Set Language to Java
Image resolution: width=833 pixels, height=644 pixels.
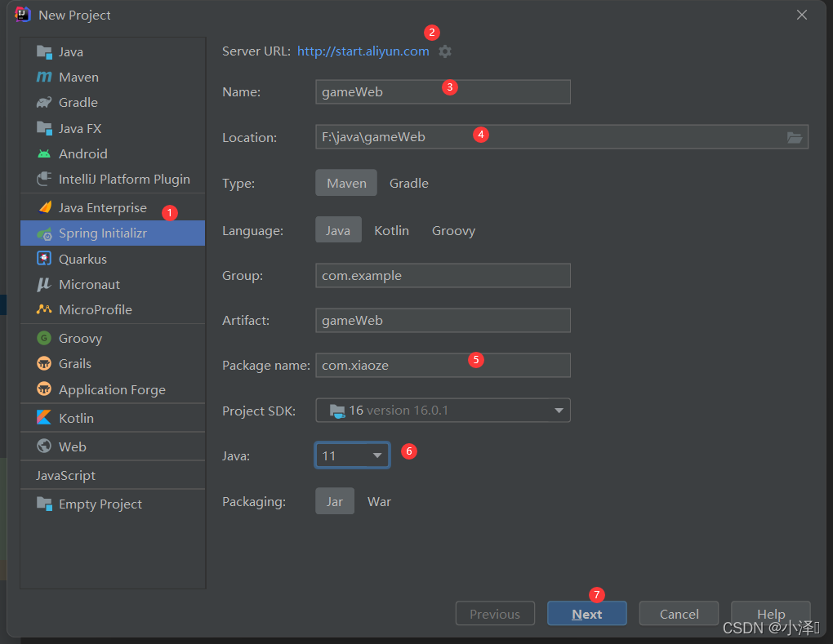coord(338,230)
